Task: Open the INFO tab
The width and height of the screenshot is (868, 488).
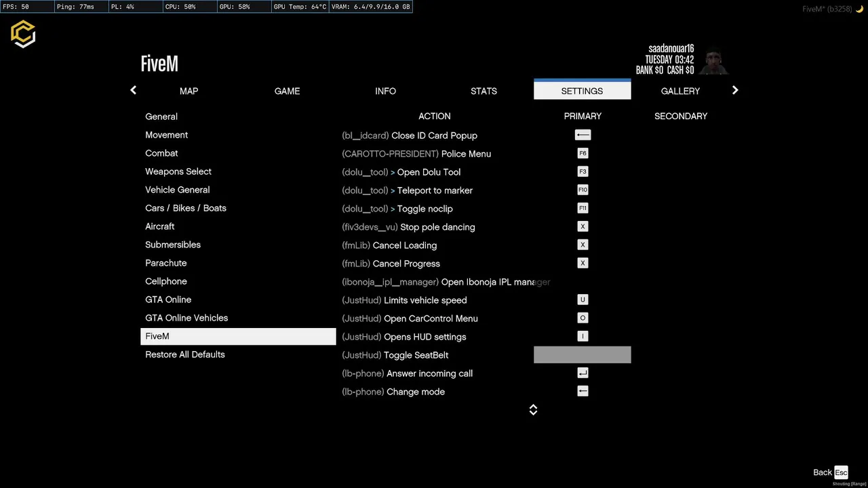Action: click(x=385, y=91)
